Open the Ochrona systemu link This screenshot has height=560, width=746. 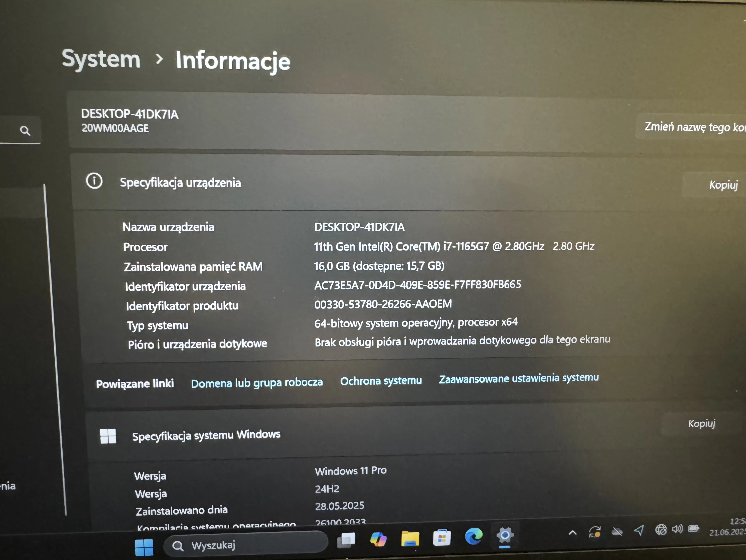pos(381,381)
